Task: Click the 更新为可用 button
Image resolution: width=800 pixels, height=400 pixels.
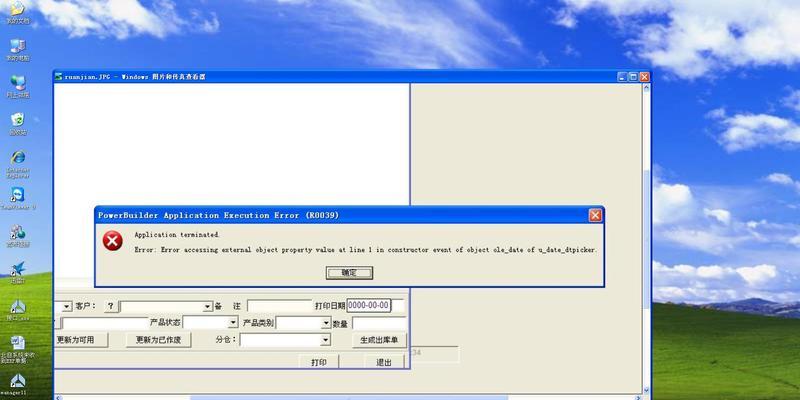Action: [81, 340]
